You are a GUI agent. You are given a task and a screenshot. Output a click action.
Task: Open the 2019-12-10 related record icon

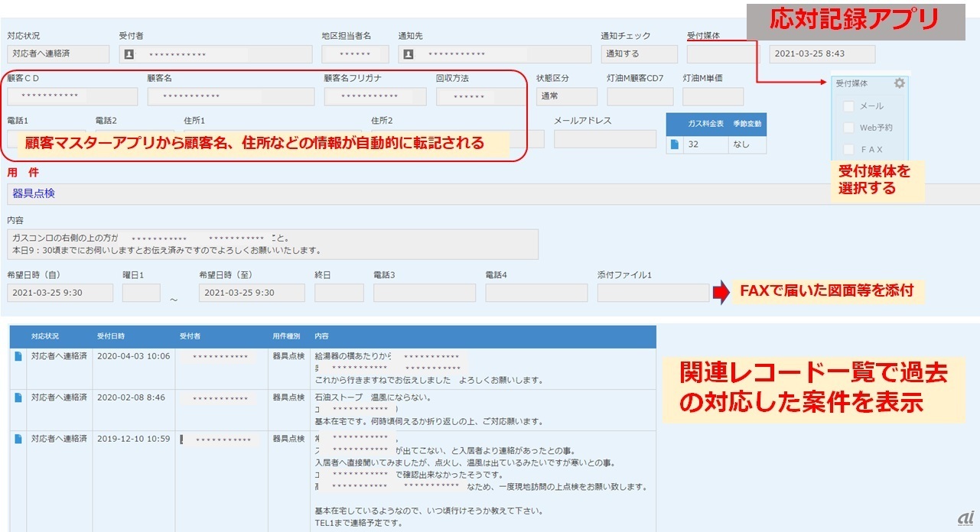point(18,439)
